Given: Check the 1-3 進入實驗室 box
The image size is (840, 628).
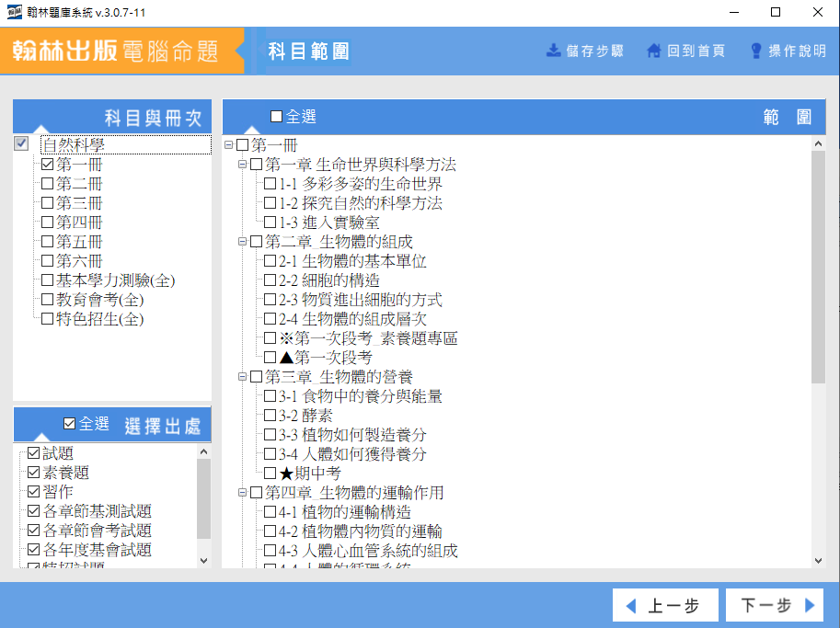Looking at the screenshot, I should coord(270,223).
